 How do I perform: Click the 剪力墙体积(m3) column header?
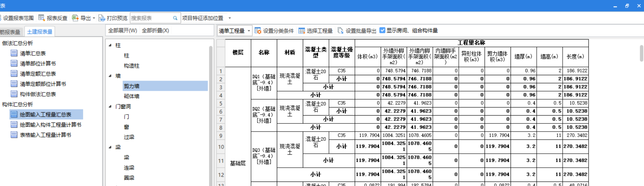point(498,56)
